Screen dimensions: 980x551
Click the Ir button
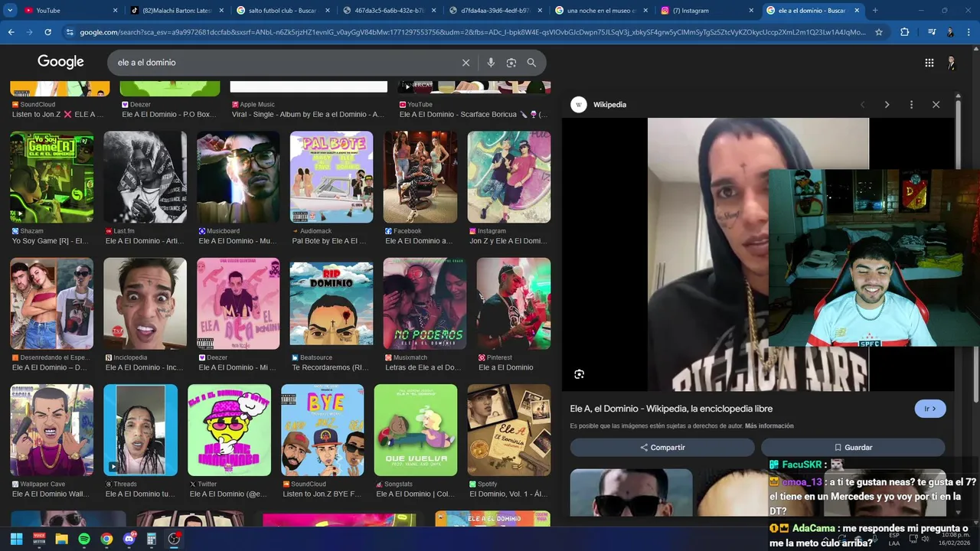click(x=930, y=409)
